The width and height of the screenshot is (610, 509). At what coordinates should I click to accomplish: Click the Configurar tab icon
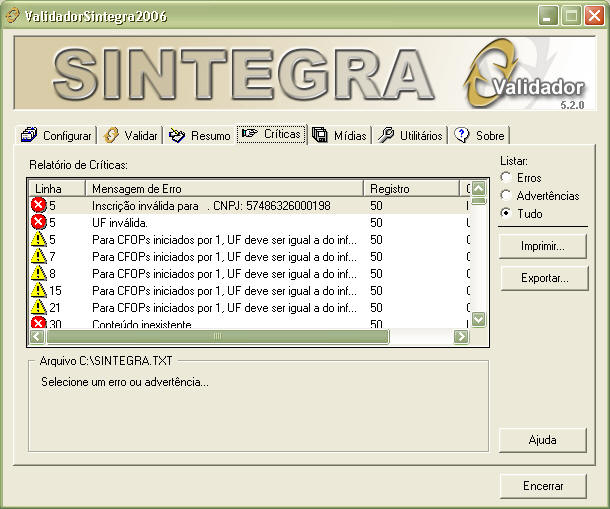(x=29, y=135)
